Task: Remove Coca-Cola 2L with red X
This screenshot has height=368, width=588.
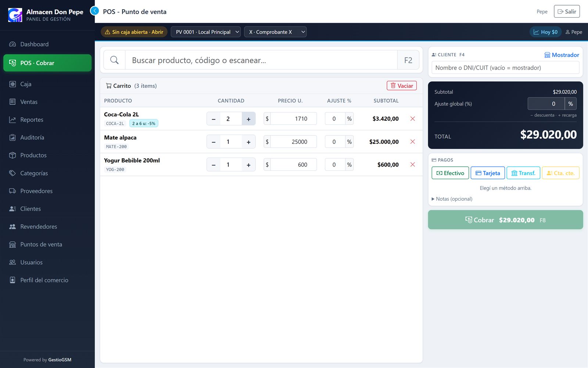Action: point(413,118)
